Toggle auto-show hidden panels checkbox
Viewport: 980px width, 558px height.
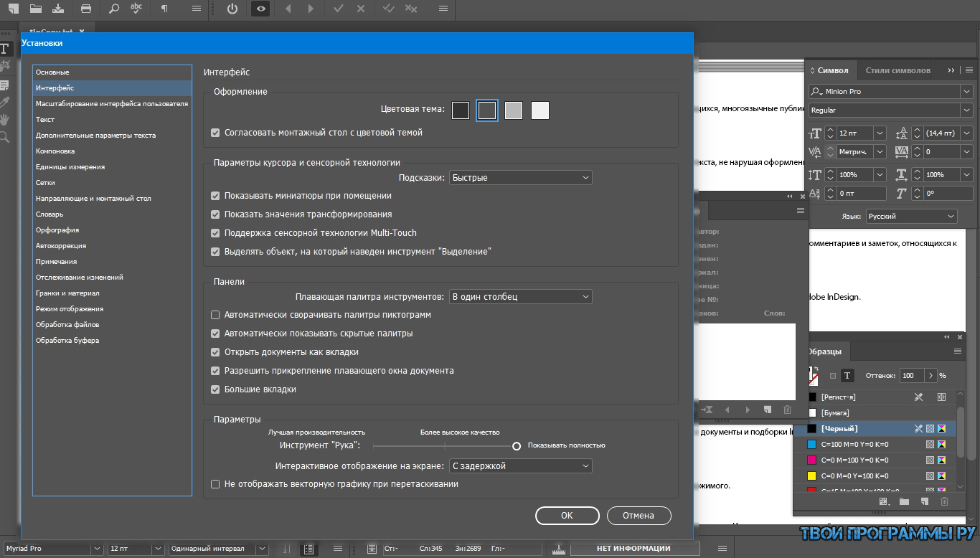click(x=215, y=334)
